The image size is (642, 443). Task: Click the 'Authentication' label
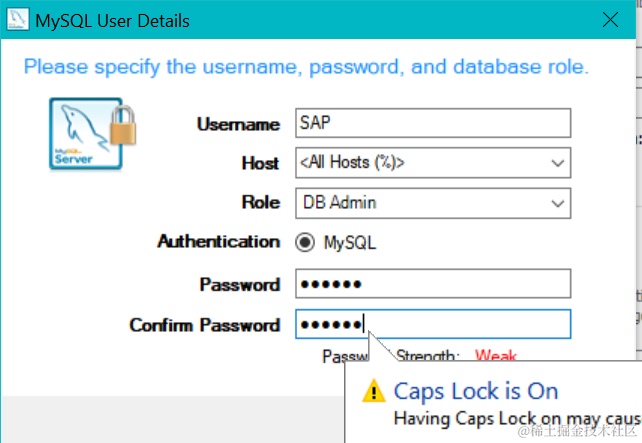(x=219, y=242)
